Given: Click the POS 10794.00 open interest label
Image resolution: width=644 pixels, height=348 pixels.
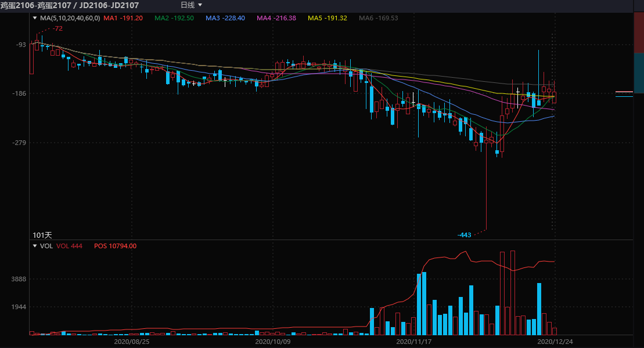Looking at the screenshot, I should tap(115, 246).
